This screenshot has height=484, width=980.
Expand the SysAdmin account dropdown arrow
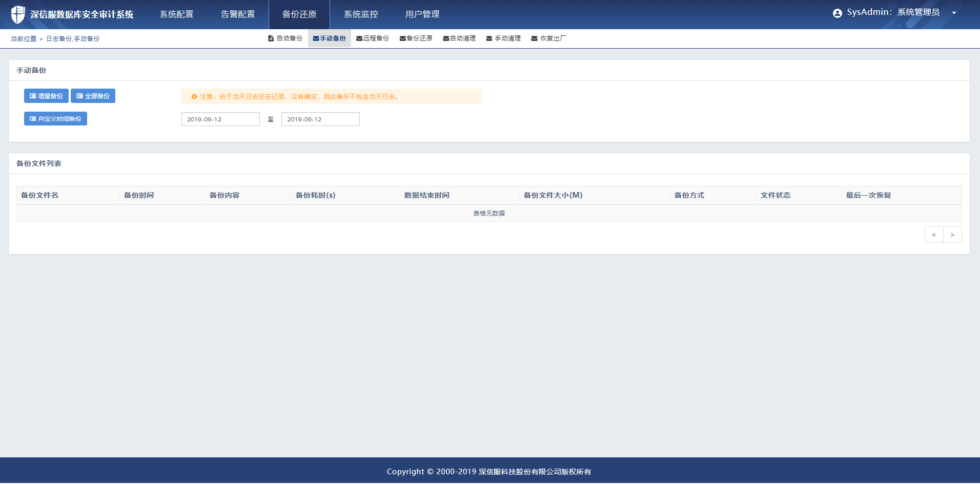pyautogui.click(x=954, y=13)
